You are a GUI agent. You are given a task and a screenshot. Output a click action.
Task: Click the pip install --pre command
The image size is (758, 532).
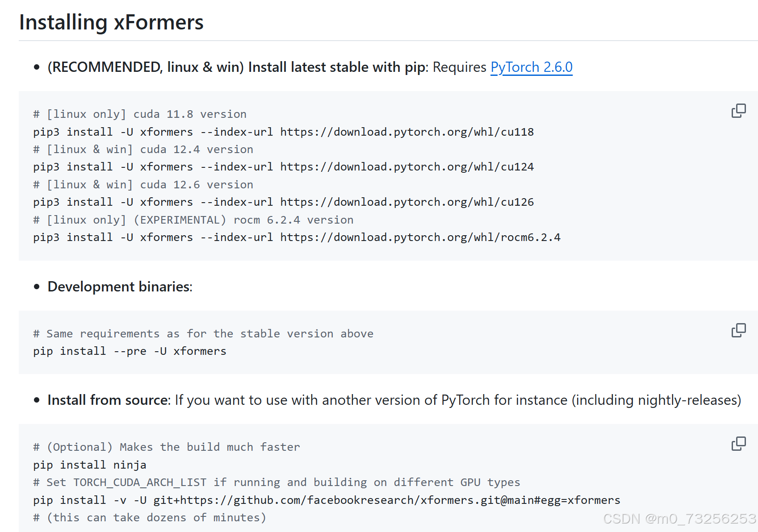(130, 351)
